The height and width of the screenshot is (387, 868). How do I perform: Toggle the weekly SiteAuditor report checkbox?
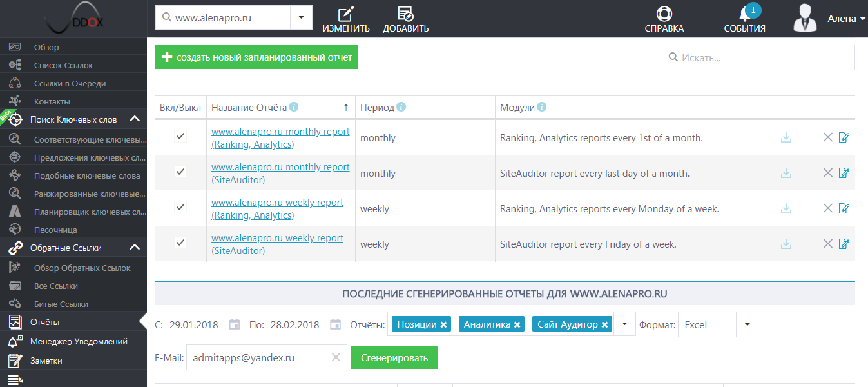click(x=180, y=243)
